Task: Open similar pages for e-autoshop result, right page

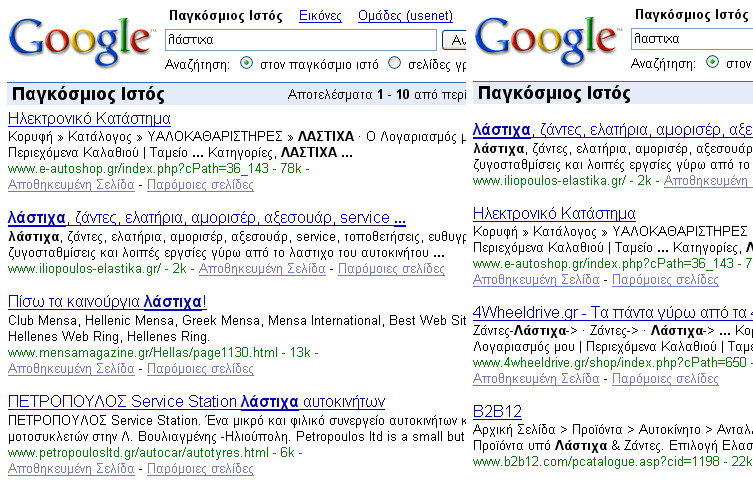Action: coord(665,280)
